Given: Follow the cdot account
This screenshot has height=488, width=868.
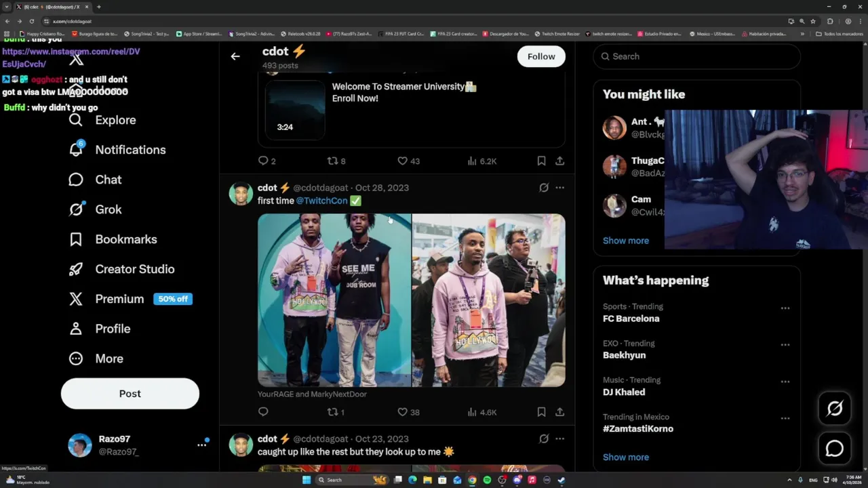Looking at the screenshot, I should (x=541, y=56).
